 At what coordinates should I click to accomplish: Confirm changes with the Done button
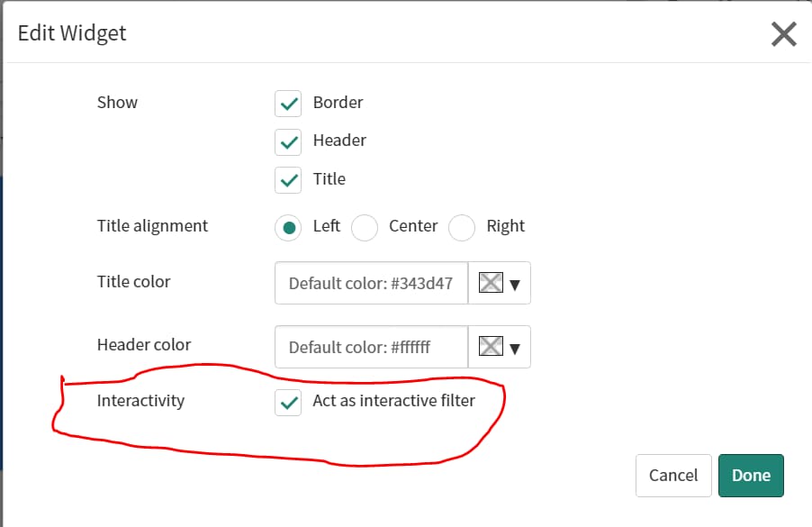[751, 476]
